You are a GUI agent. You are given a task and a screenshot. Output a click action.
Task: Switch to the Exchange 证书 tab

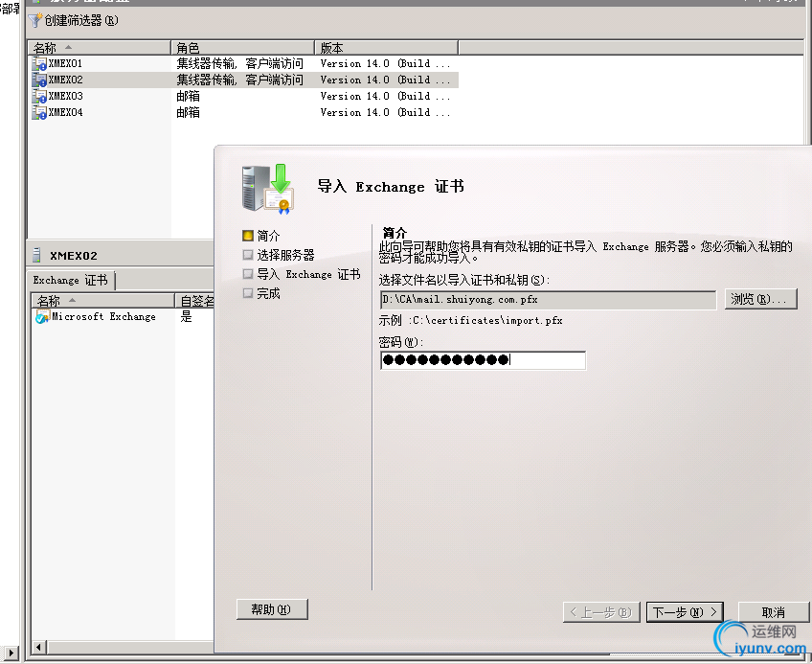pyautogui.click(x=70, y=280)
